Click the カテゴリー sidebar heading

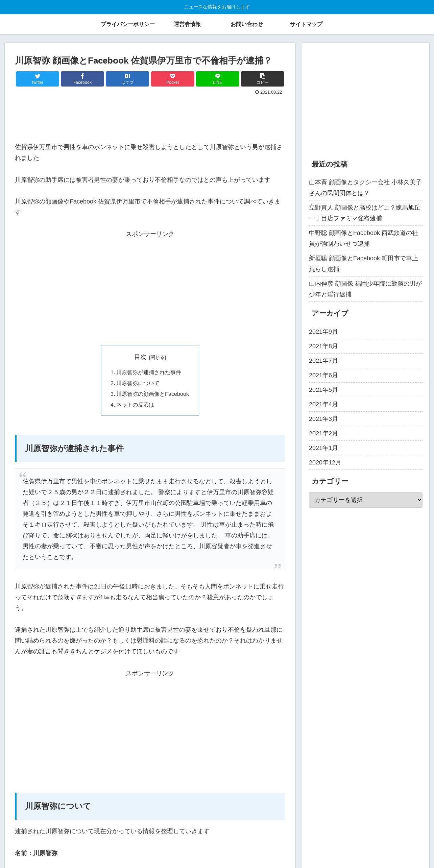point(330,481)
